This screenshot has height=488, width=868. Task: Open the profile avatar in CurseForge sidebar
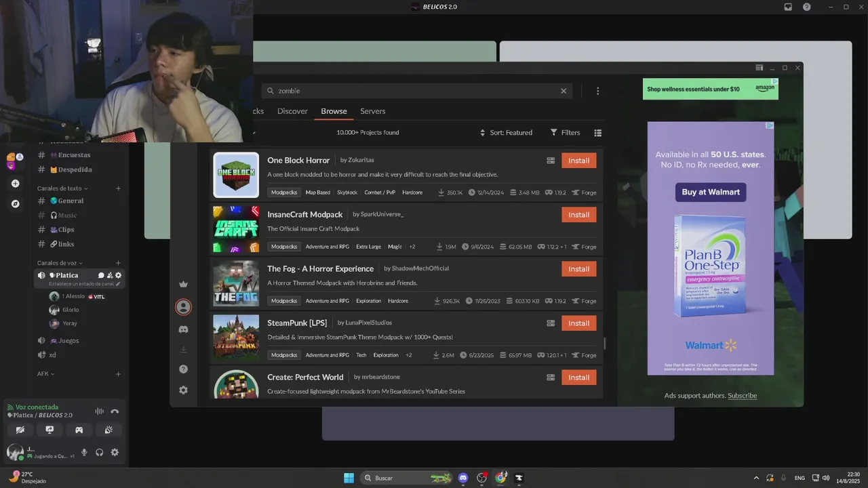pos(183,307)
